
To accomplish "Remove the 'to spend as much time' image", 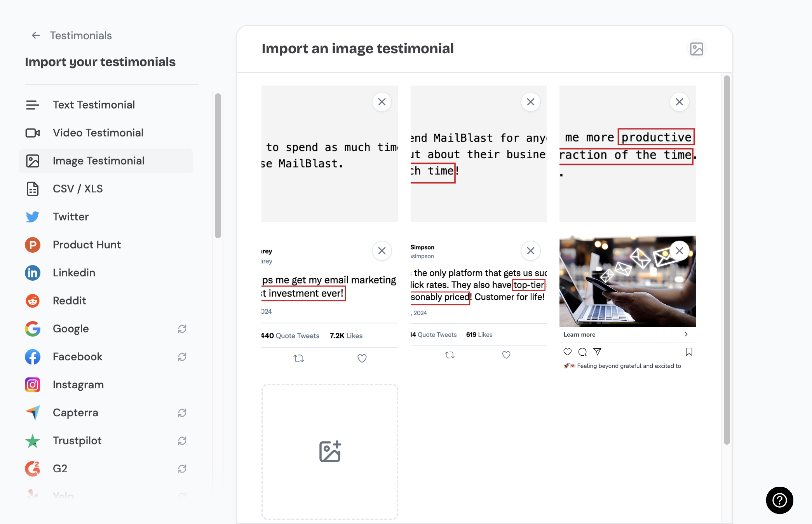I will 382,102.
